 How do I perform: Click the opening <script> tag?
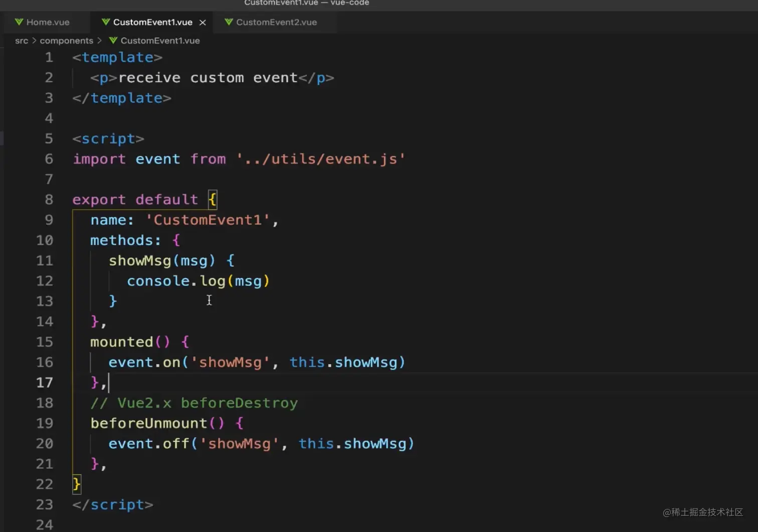pos(108,138)
